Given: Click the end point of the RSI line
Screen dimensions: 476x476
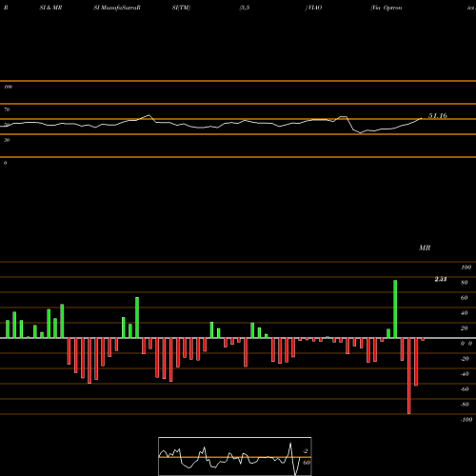Looking at the screenshot, I should [x=422, y=118].
